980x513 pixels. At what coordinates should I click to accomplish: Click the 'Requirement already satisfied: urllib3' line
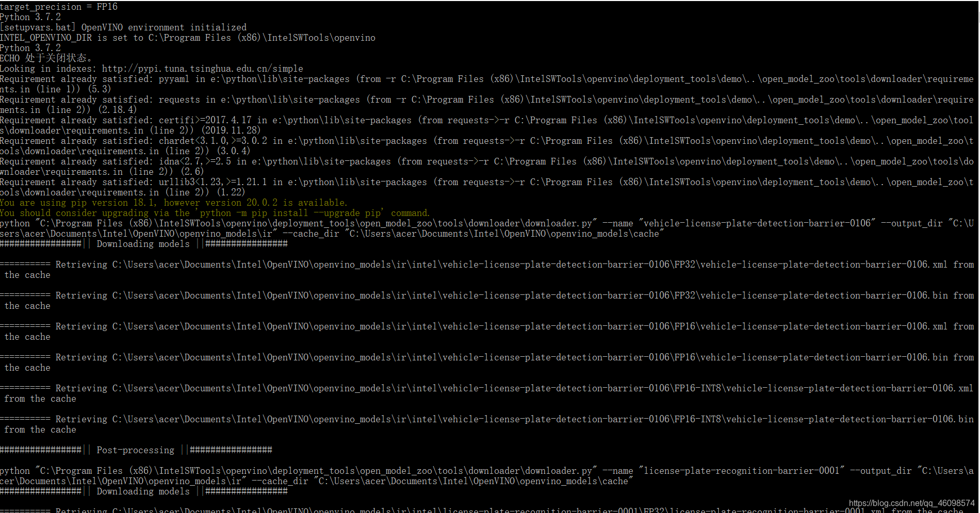487,187
